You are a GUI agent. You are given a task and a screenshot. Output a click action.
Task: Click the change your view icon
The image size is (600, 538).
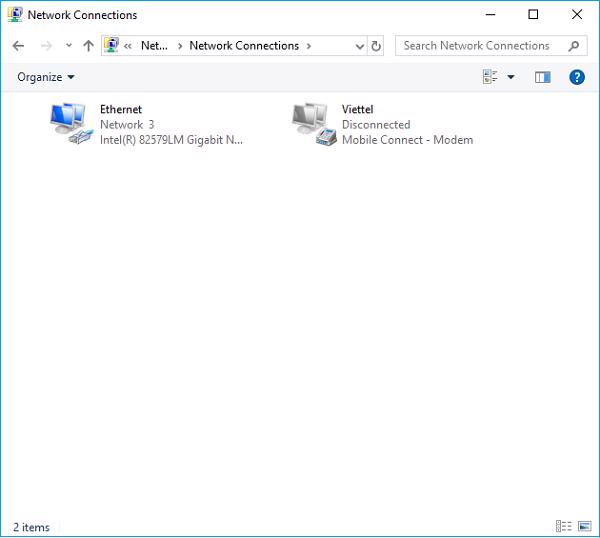(491, 77)
